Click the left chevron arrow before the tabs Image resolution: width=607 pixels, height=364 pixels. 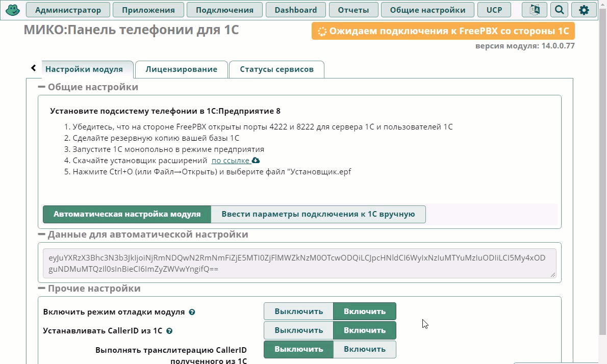tap(34, 68)
